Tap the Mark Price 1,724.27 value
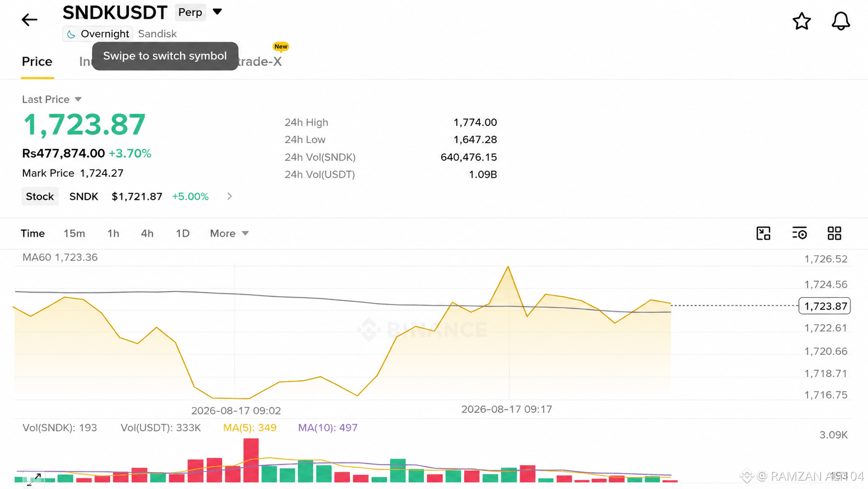The height and width of the screenshot is (489, 868). pyautogui.click(x=102, y=173)
